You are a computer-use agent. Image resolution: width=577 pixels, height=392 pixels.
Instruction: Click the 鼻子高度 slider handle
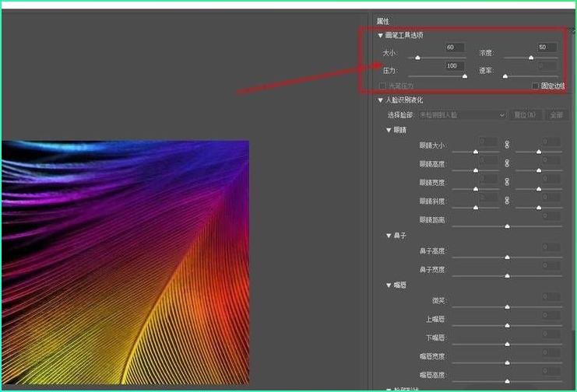point(507,257)
